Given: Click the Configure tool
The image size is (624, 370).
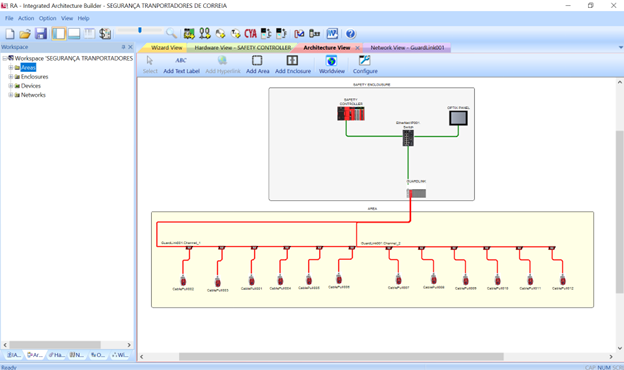Looking at the screenshot, I should click(365, 65).
